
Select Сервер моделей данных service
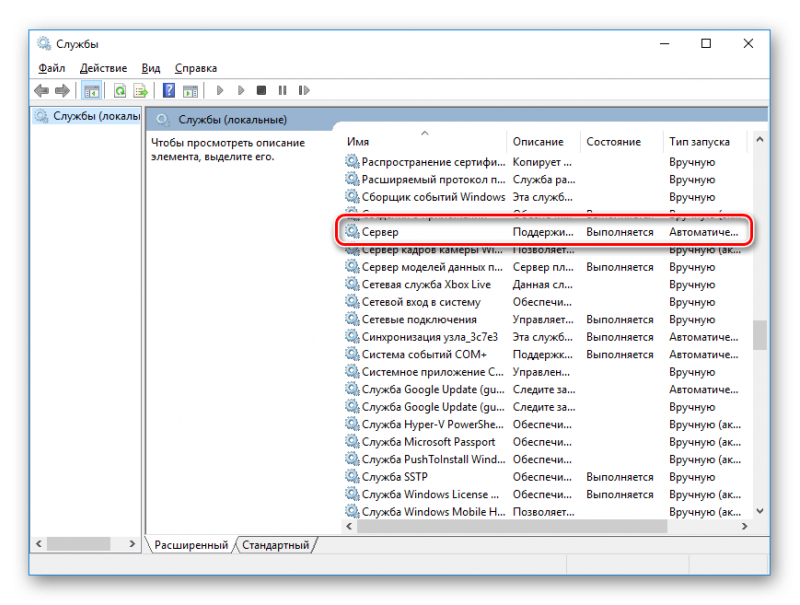point(543,267)
